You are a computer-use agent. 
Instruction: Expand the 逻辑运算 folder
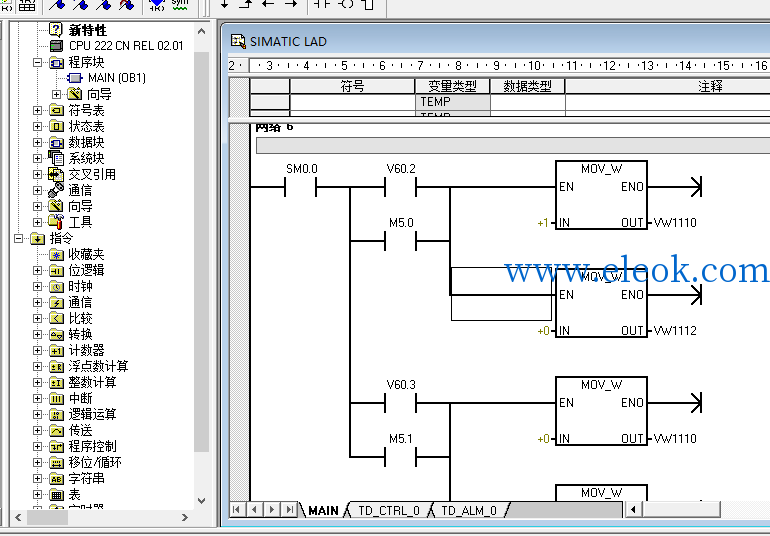point(37,414)
